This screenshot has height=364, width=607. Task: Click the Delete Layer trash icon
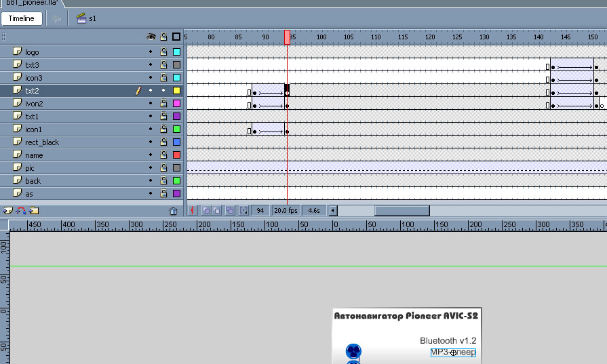pyautogui.click(x=174, y=211)
